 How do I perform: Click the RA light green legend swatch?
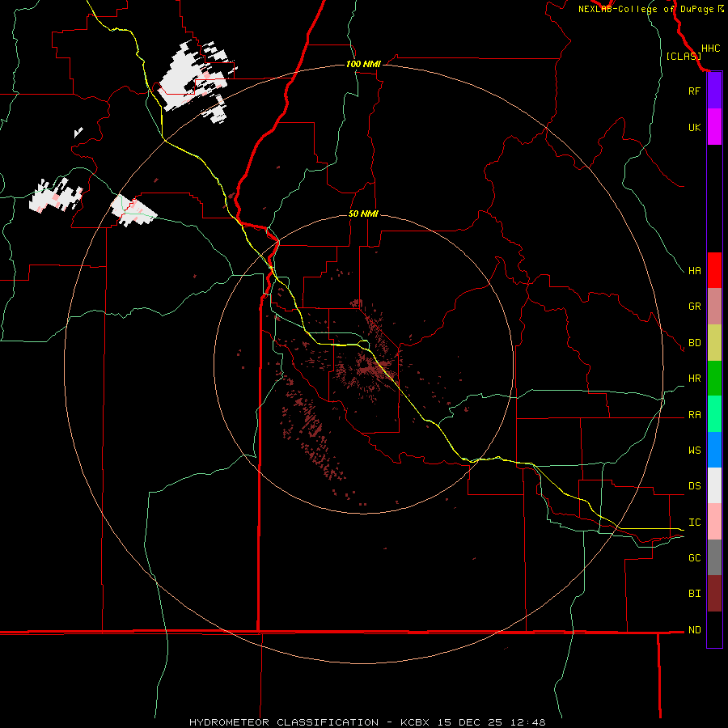(x=714, y=414)
